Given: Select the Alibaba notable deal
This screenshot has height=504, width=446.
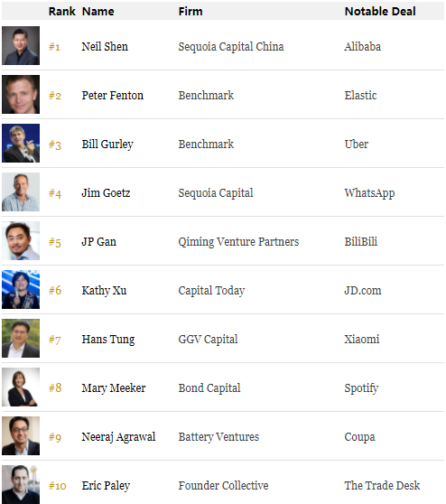Looking at the screenshot, I should pyautogui.click(x=362, y=47).
